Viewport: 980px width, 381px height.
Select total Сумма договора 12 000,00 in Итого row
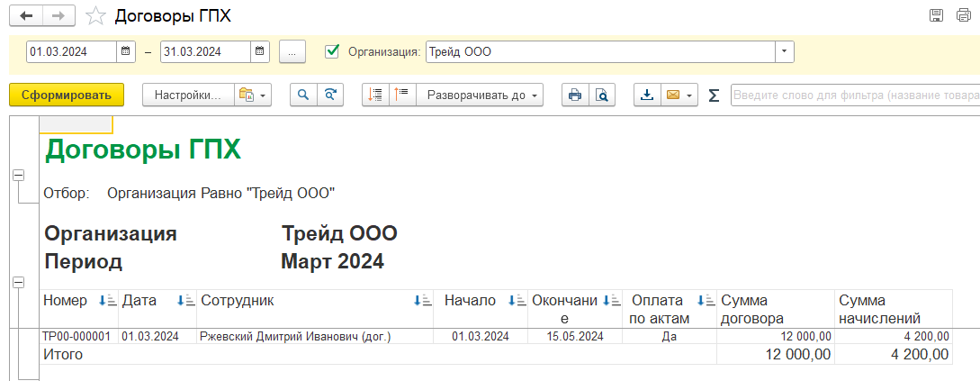click(x=776, y=355)
